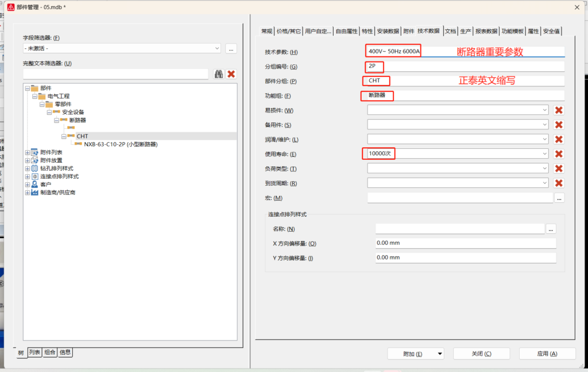588x372 pixels.
Task: Clear the 到货周期 field with red X
Action: point(558,183)
